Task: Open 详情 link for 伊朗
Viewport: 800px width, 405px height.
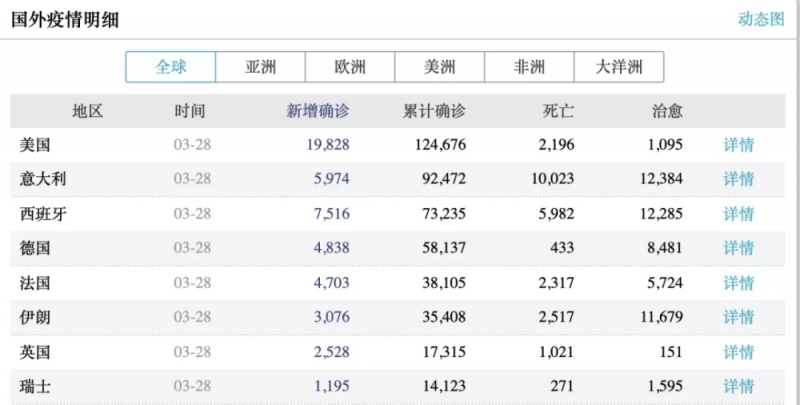Action: tap(739, 317)
